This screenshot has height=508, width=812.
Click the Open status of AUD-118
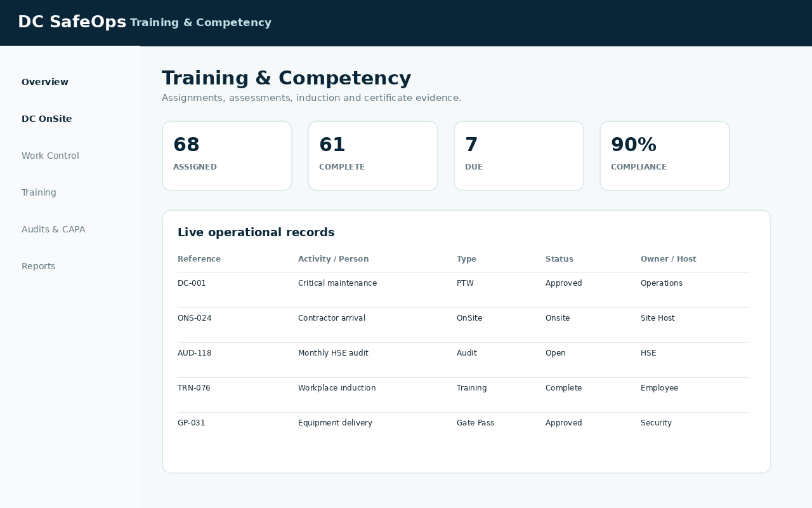click(555, 353)
